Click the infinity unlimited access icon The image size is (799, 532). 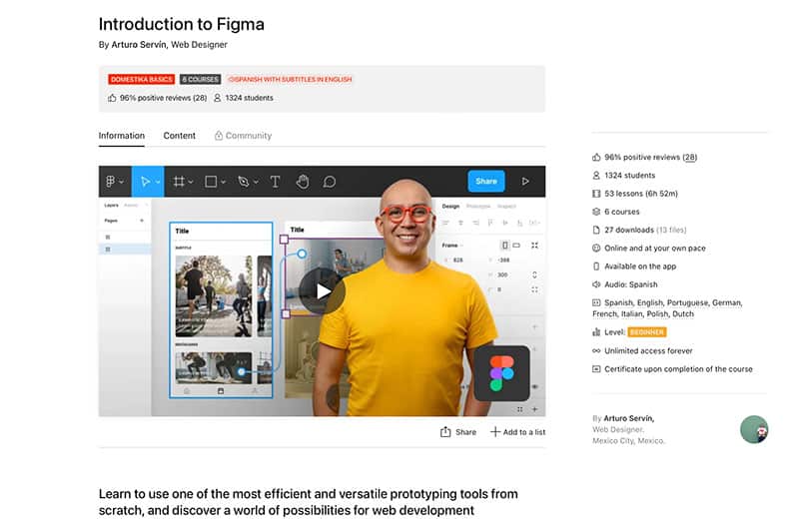(x=596, y=350)
